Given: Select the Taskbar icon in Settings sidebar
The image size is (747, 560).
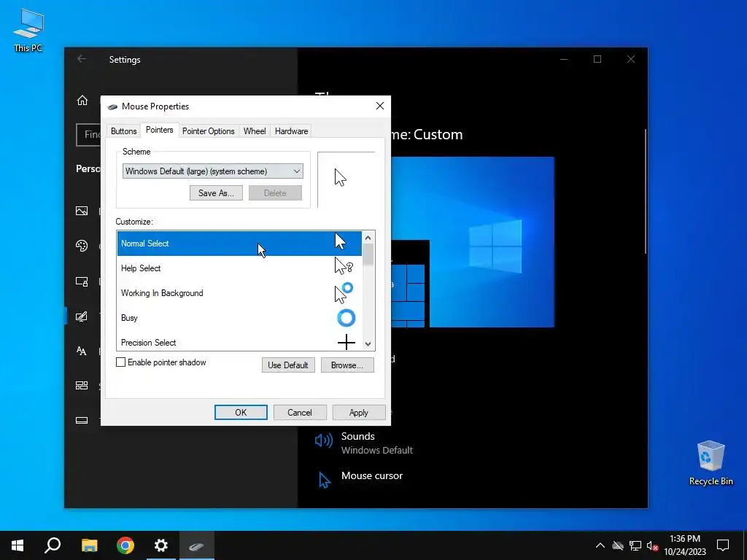Looking at the screenshot, I should pyautogui.click(x=82, y=421).
